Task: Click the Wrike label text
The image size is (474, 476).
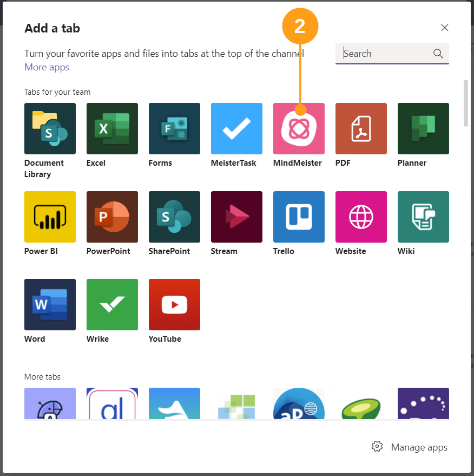Action: click(97, 339)
